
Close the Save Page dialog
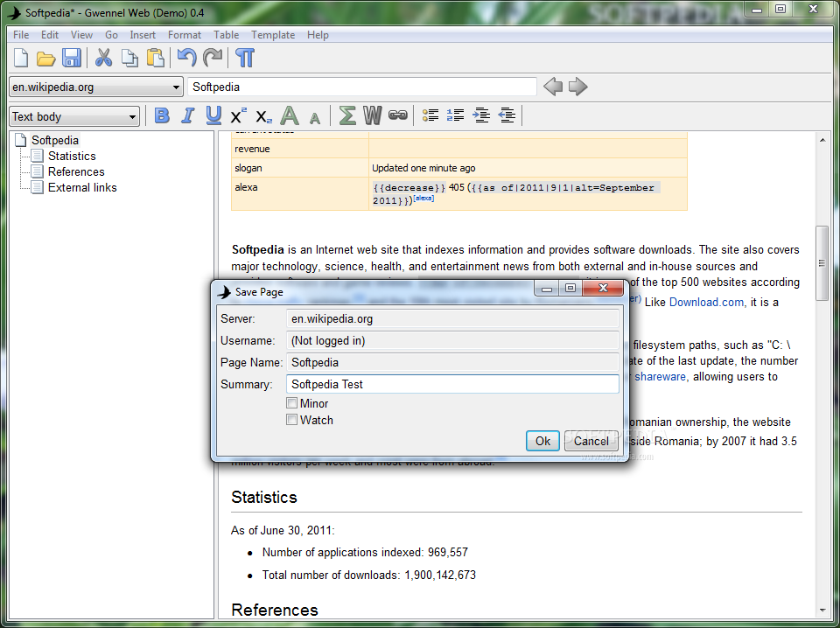[x=603, y=288]
